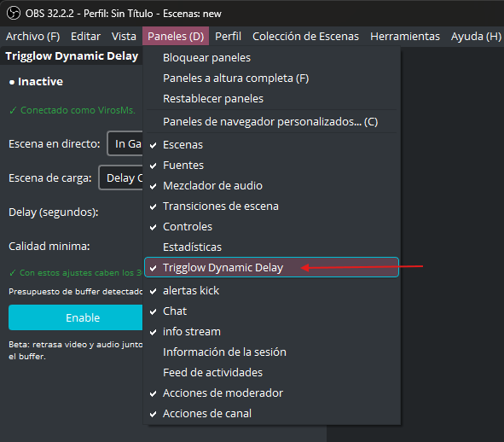The width and height of the screenshot is (504, 442).
Task: Click the Trigglow Dynamic Delay panel title
Action: coord(72,56)
